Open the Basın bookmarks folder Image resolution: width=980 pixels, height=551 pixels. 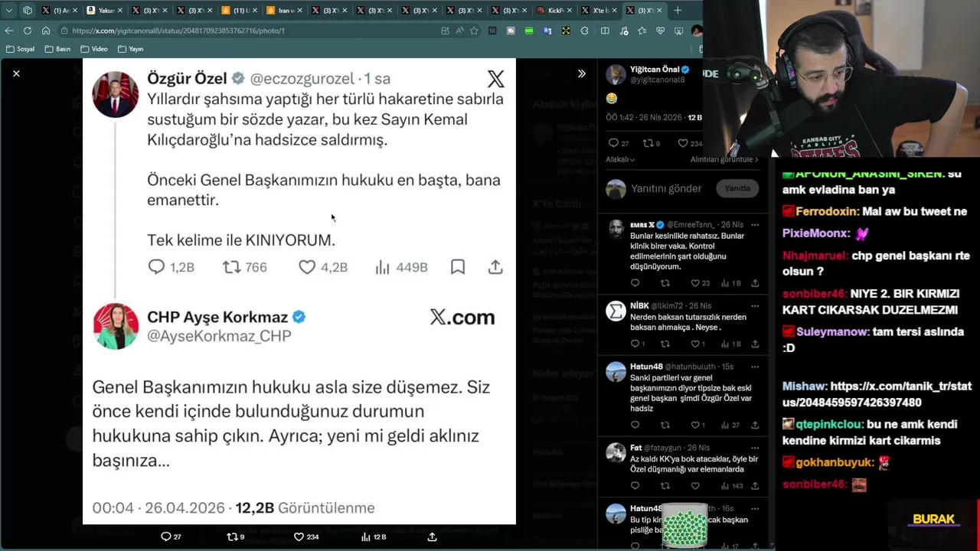coord(58,49)
